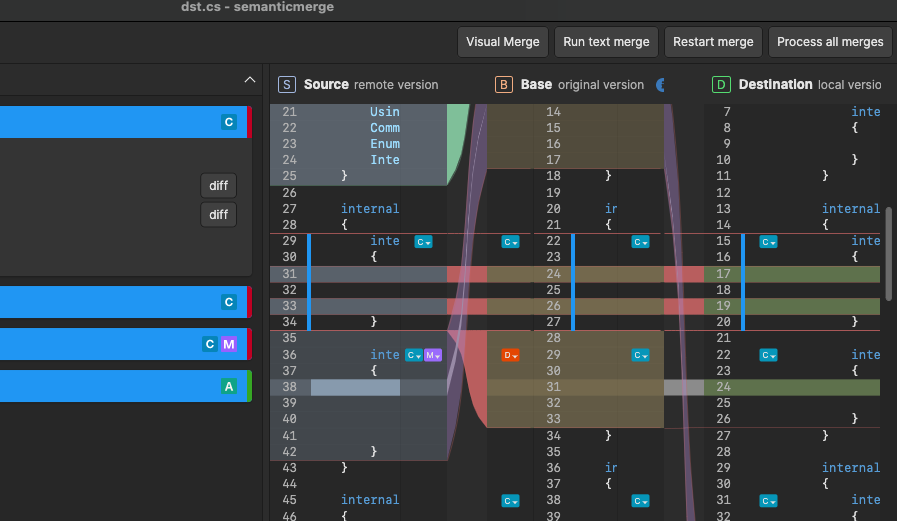Select highlighted Source line 31
897x521 pixels.
point(358,274)
